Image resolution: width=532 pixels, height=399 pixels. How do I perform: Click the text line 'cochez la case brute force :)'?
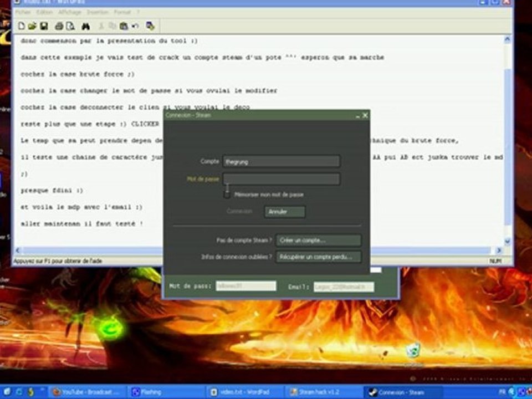click(x=78, y=74)
